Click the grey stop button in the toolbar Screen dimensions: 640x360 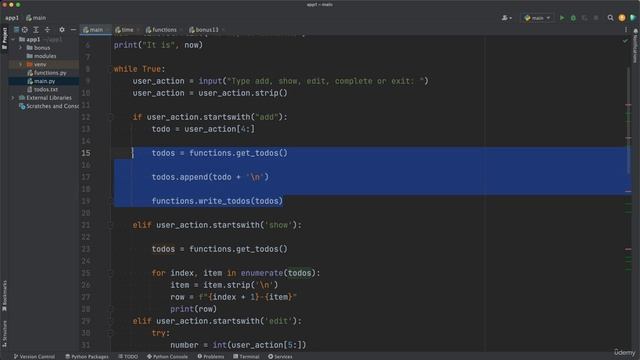tap(596, 18)
